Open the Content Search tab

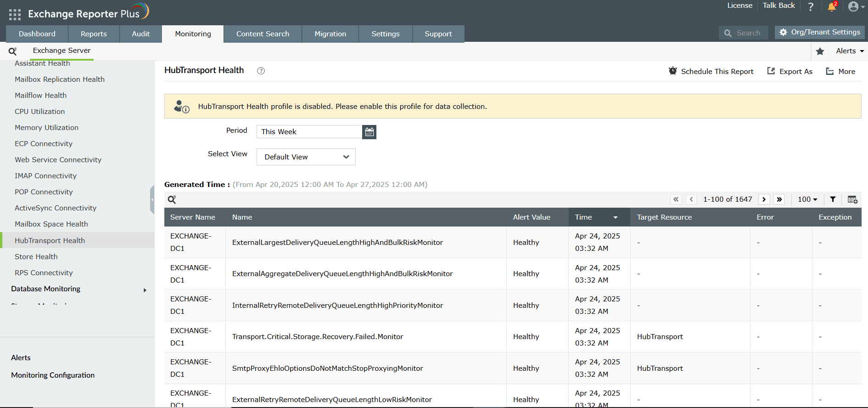[x=263, y=34]
